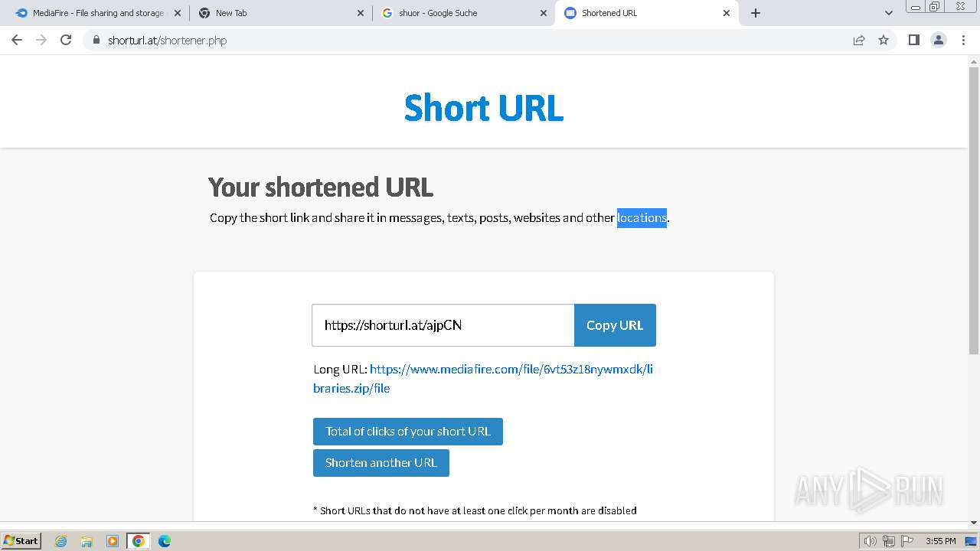Image resolution: width=980 pixels, height=551 pixels.
Task: Open the Windows Start menu
Action: pos(21,540)
